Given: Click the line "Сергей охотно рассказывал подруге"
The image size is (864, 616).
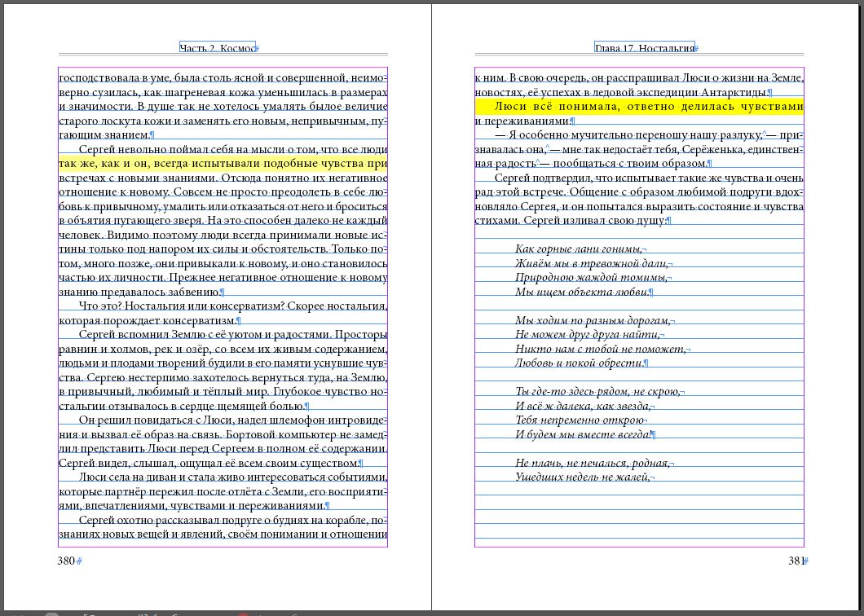Looking at the screenshot, I should coord(233,520).
